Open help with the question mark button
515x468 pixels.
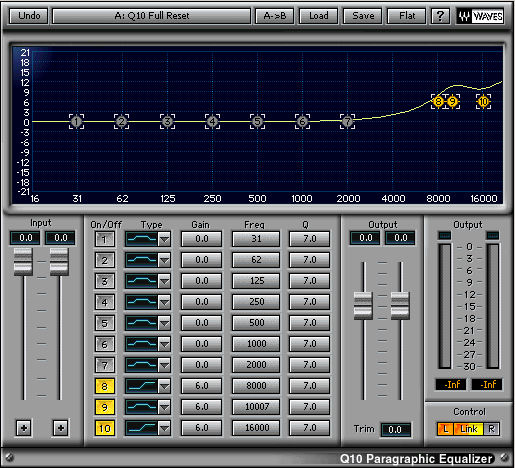[x=440, y=16]
